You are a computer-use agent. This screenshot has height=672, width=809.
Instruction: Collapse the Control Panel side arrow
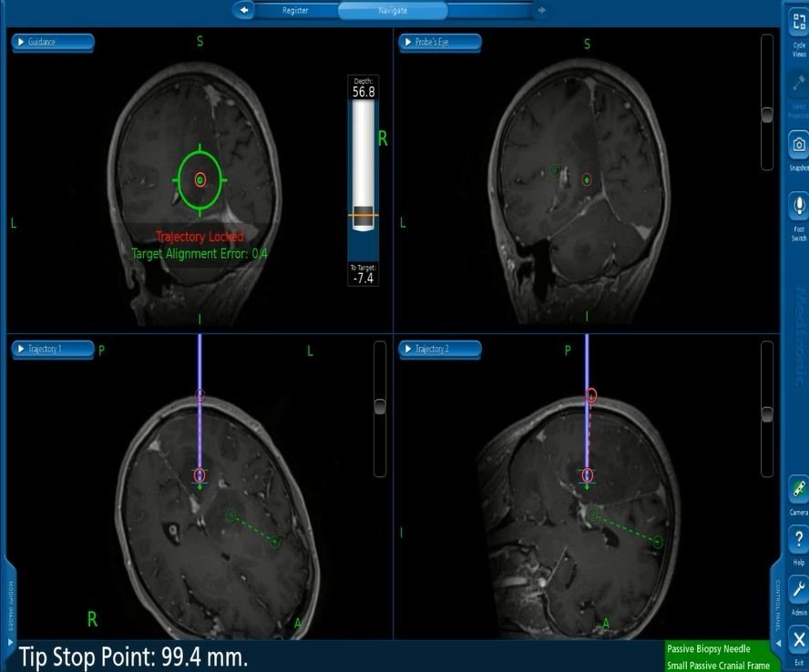point(777,643)
